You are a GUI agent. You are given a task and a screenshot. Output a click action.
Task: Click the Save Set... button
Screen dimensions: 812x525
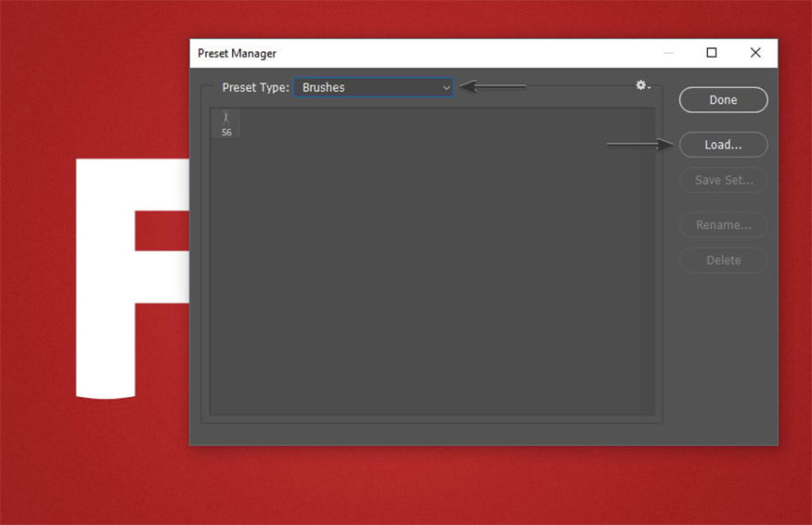(723, 180)
